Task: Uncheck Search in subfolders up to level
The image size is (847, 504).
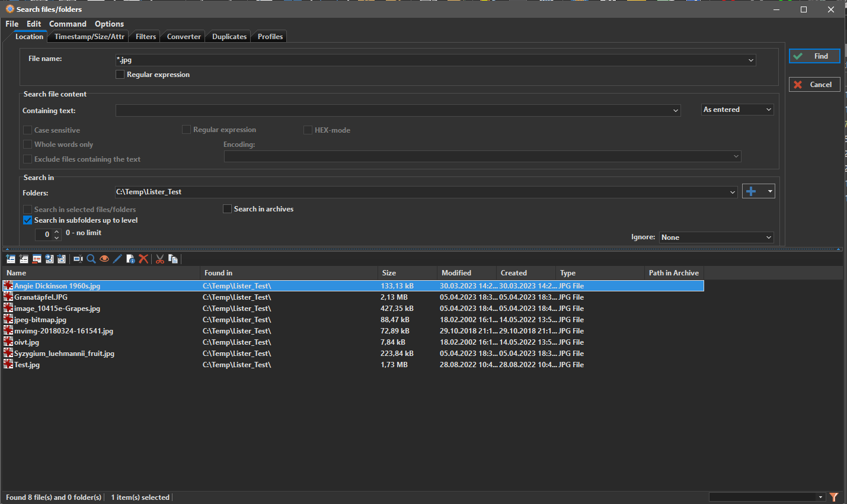Action: [28, 220]
